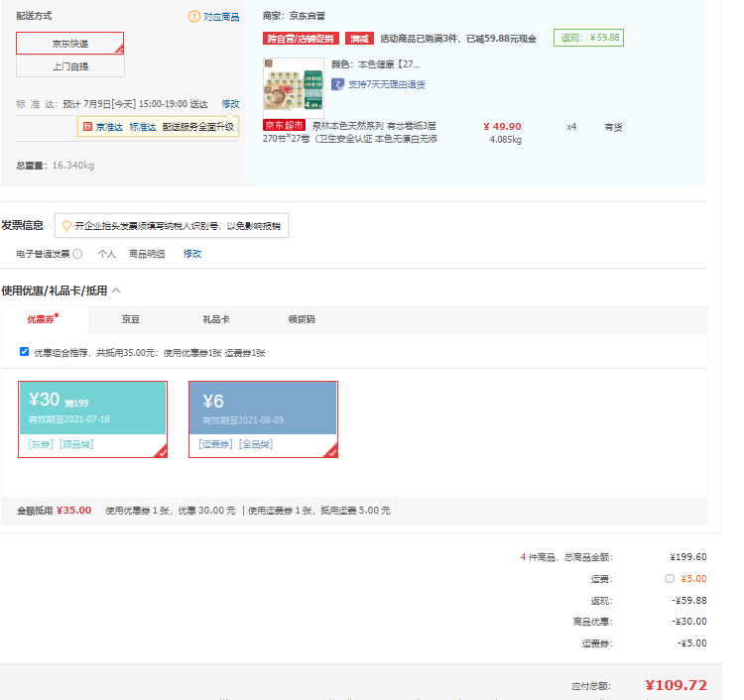Uncheck the 优惠组合推荐 checkbox
The height and width of the screenshot is (700, 744).
pyautogui.click(x=24, y=351)
